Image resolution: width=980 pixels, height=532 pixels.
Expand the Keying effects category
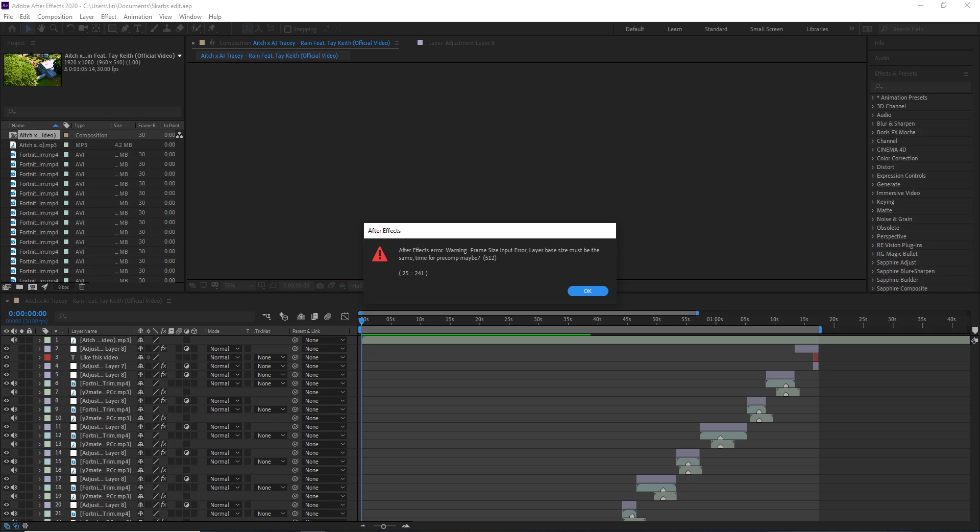[x=873, y=202]
